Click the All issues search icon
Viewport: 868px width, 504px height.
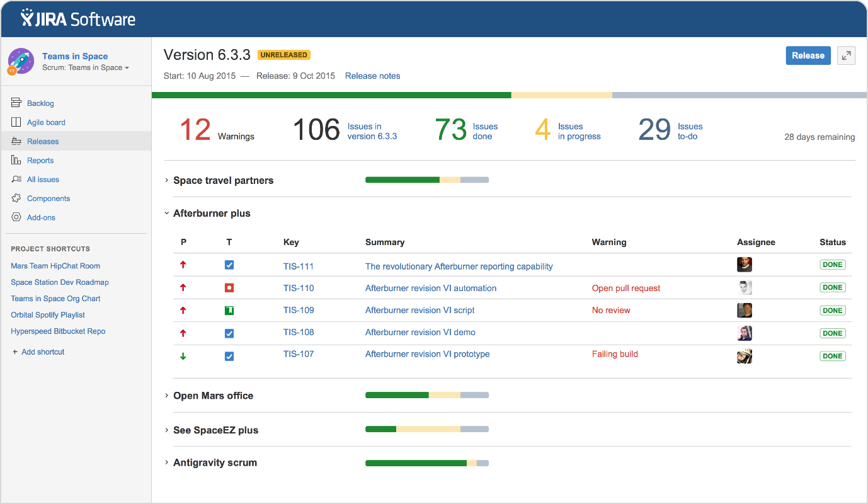coord(16,179)
